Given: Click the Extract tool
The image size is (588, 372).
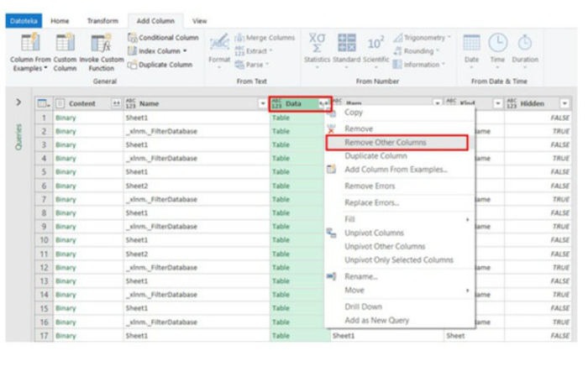Looking at the screenshot, I should 254,51.
